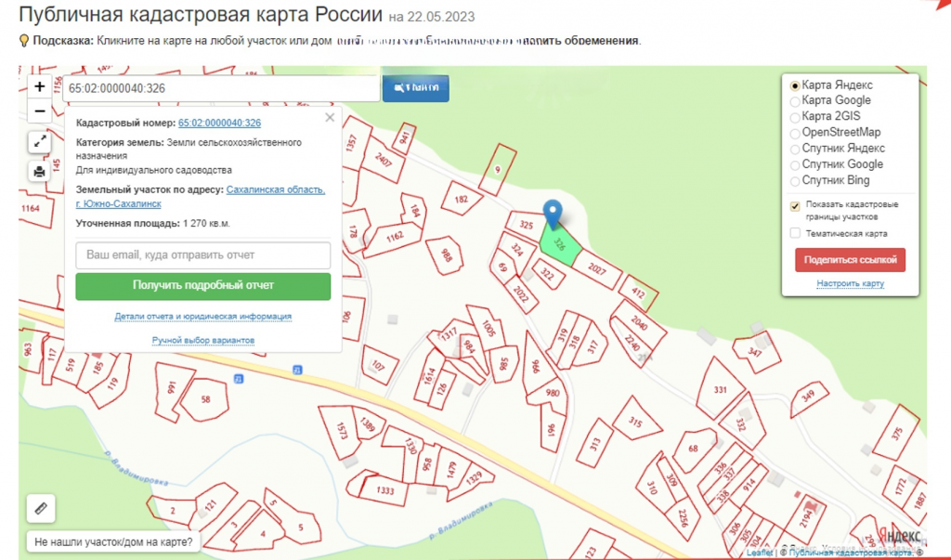
Task: Select parcel 988 on the map
Action: coord(446,255)
